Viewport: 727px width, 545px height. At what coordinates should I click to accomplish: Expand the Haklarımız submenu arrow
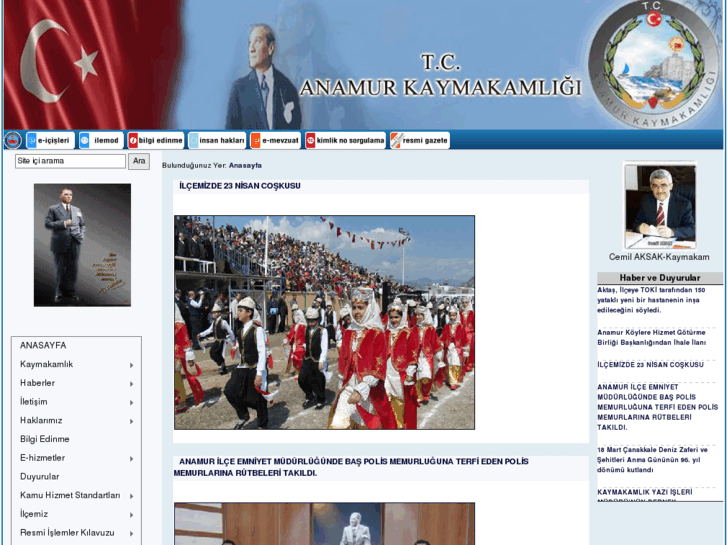click(132, 422)
